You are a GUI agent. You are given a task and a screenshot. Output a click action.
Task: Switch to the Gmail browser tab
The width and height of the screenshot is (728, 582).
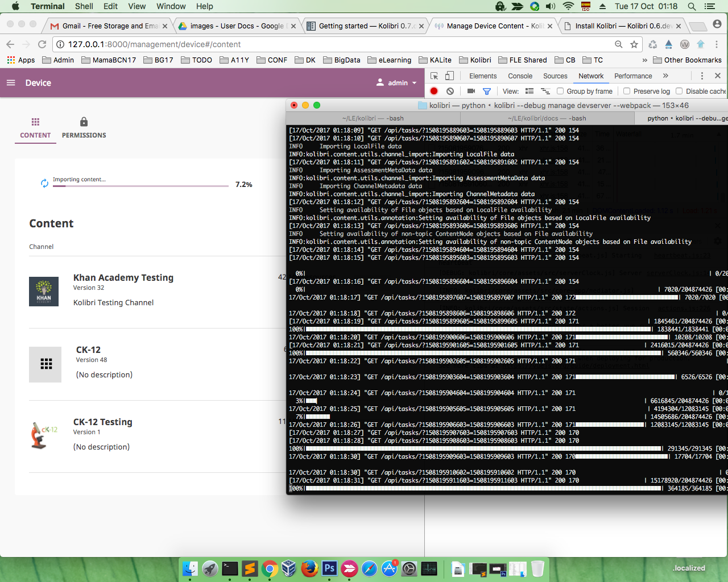click(108, 26)
